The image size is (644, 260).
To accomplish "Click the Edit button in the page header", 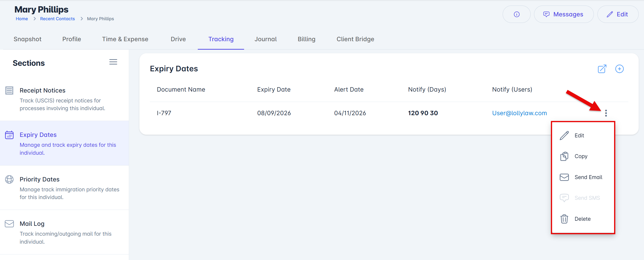I will coord(617,14).
